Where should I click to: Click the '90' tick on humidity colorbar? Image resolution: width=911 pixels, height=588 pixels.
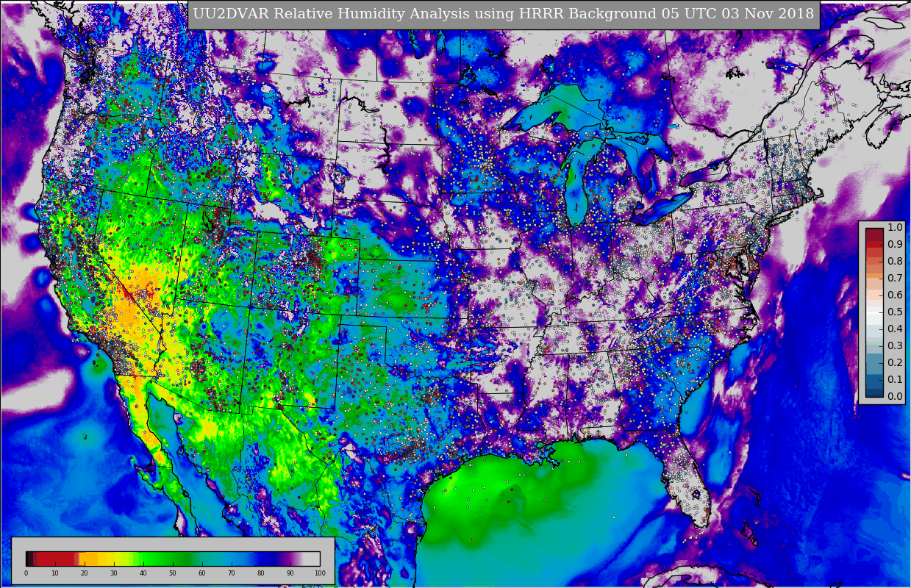[x=290, y=573]
